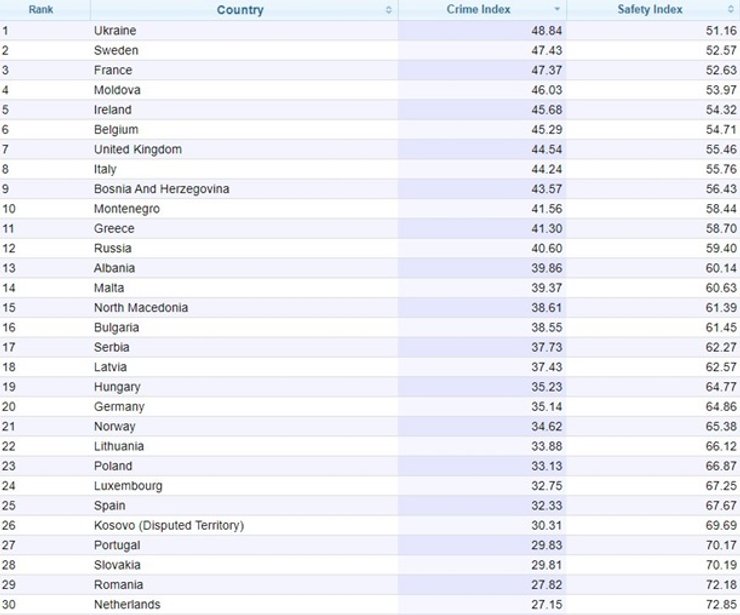The image size is (740, 615).
Task: Select Kosovo (Disputed Territory) entry
Action: click(x=169, y=526)
